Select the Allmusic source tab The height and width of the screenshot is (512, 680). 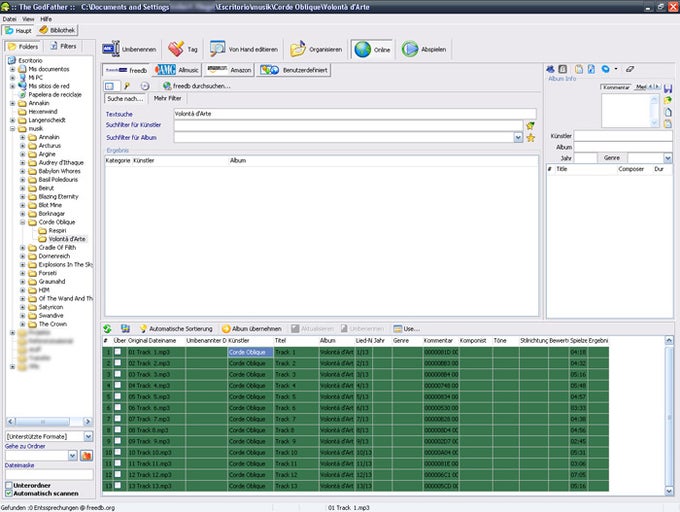[177, 70]
